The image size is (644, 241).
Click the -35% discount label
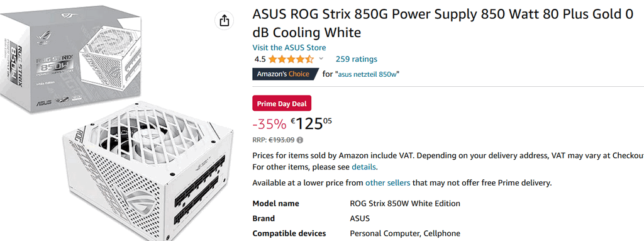(x=269, y=123)
